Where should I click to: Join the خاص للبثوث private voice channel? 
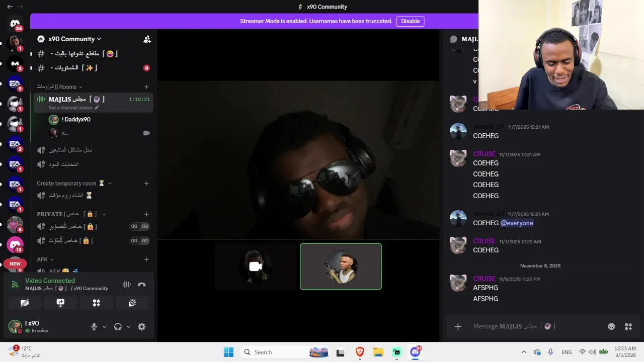(93, 241)
